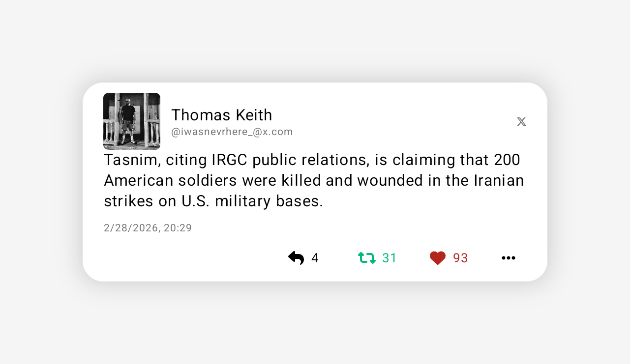Open Thomas Keith's profile picture
The image size is (630, 364).
(x=132, y=121)
